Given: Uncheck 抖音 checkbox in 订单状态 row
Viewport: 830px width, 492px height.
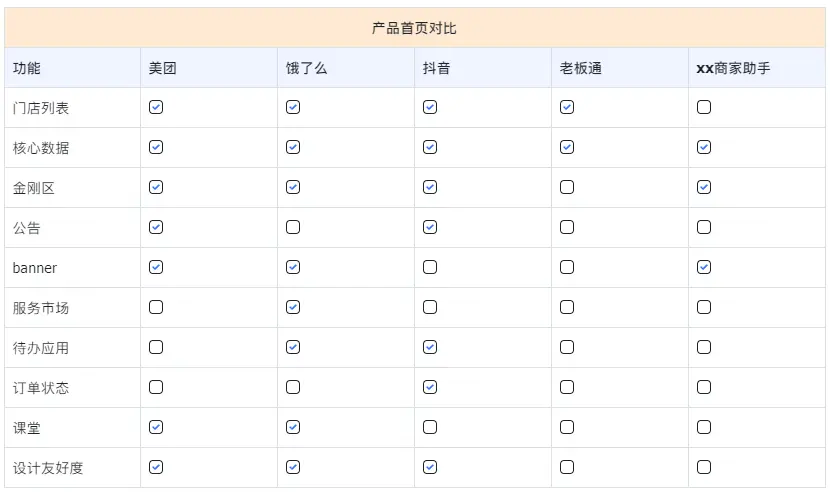Looking at the screenshot, I should 430,387.
